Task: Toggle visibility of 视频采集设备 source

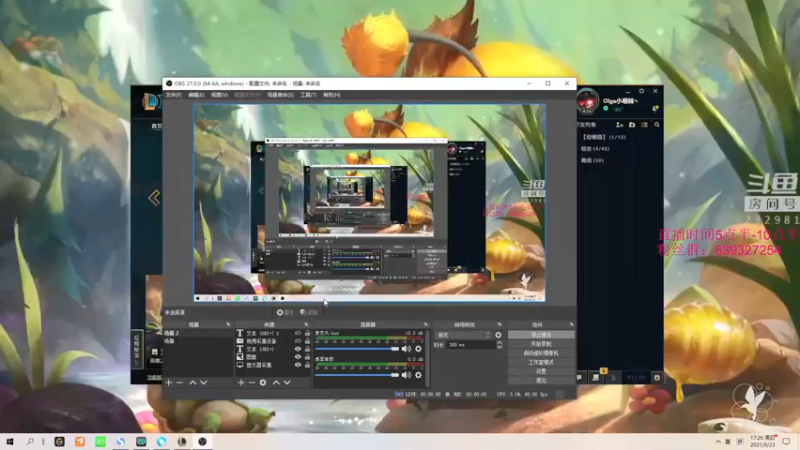Action: 298,341
